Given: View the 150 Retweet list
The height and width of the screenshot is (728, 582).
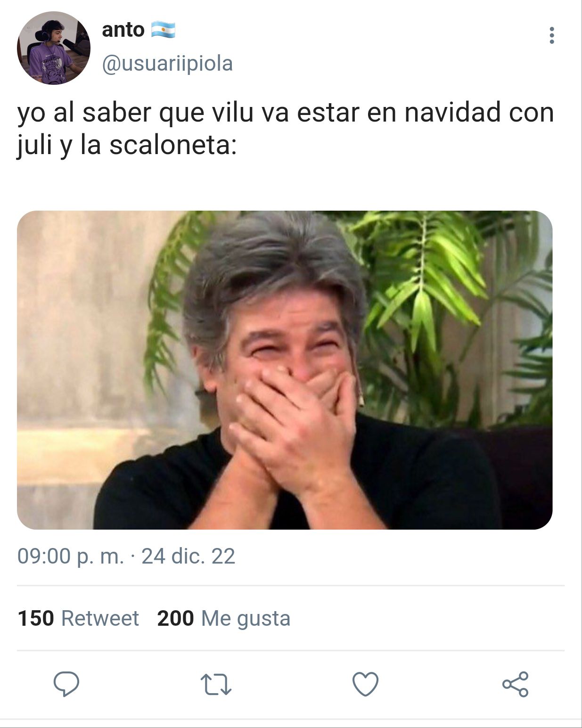Looking at the screenshot, I should [x=78, y=618].
